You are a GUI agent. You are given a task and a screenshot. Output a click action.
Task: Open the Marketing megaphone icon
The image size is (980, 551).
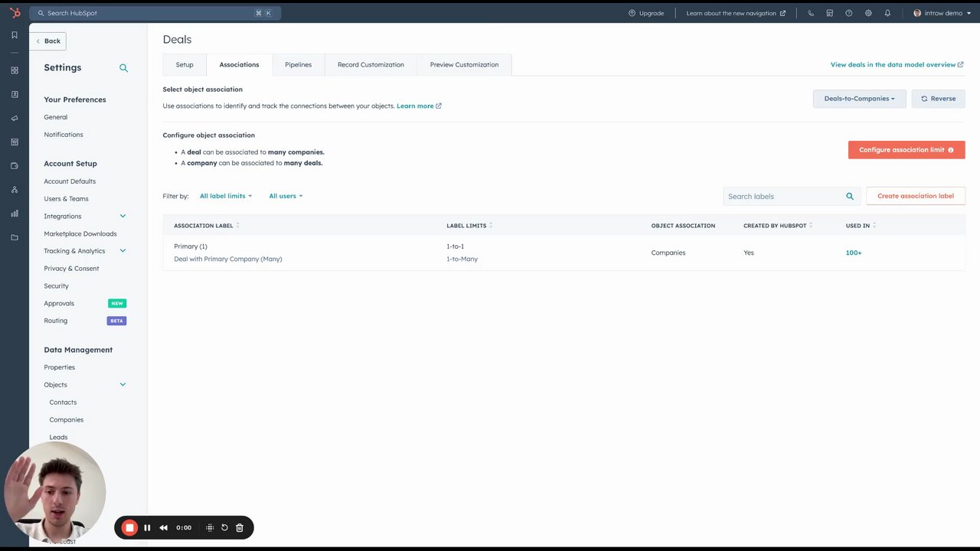pos(15,118)
